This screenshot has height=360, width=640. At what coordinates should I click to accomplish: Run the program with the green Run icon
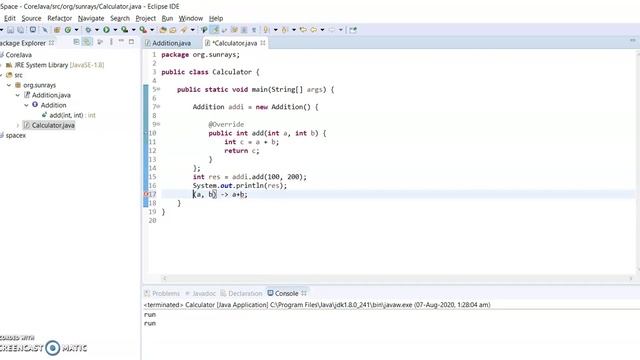click(106, 30)
